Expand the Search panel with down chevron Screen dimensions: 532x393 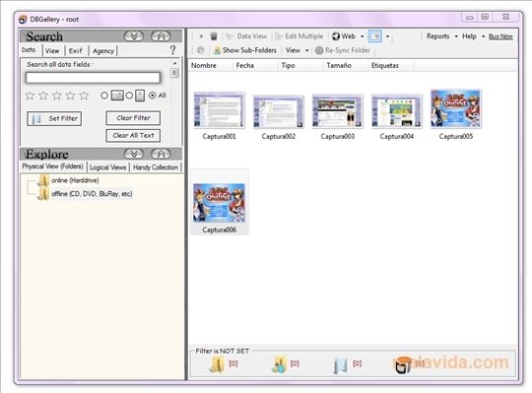point(134,35)
